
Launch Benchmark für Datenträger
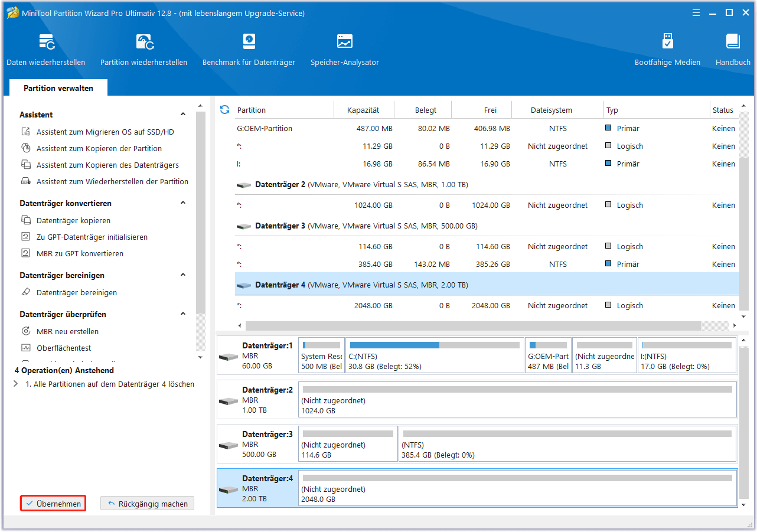coord(249,50)
